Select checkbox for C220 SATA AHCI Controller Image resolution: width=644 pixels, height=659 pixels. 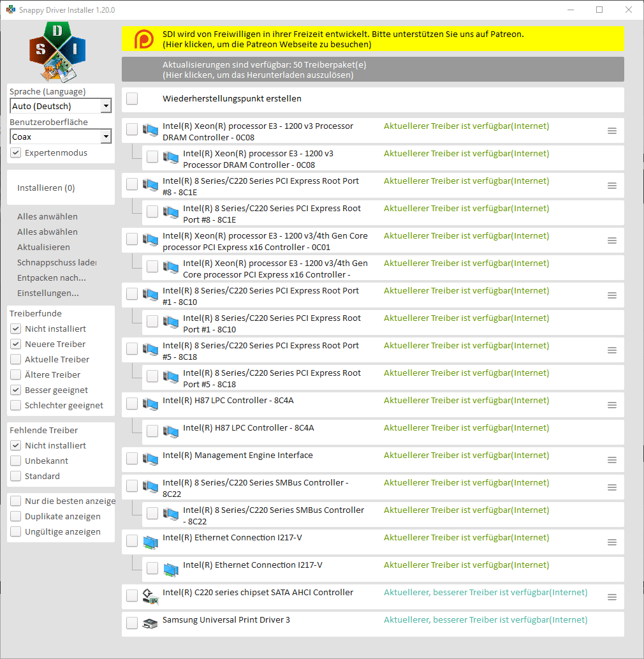pyautogui.click(x=132, y=596)
